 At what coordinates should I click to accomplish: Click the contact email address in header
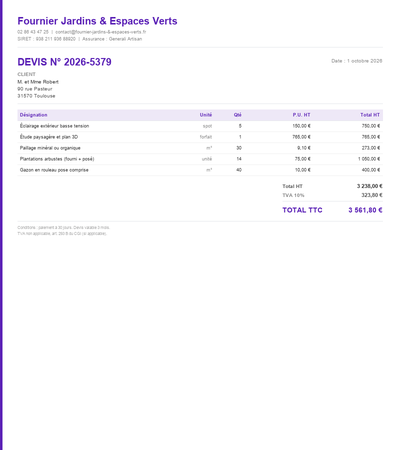[101, 32]
